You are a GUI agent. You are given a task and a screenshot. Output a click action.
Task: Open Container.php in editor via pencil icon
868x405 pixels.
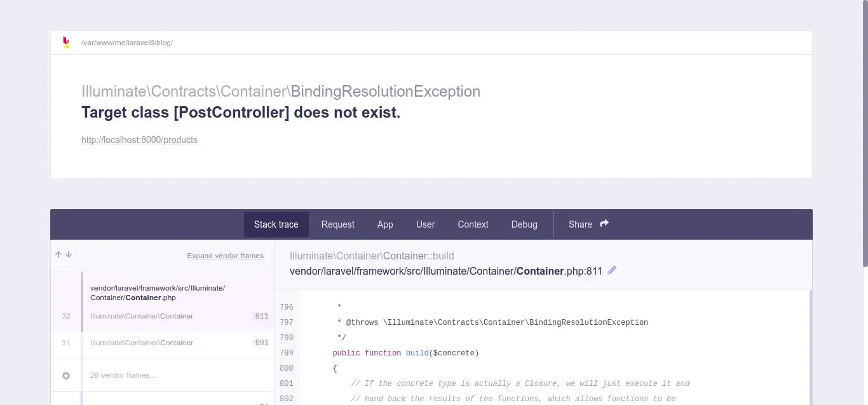612,271
